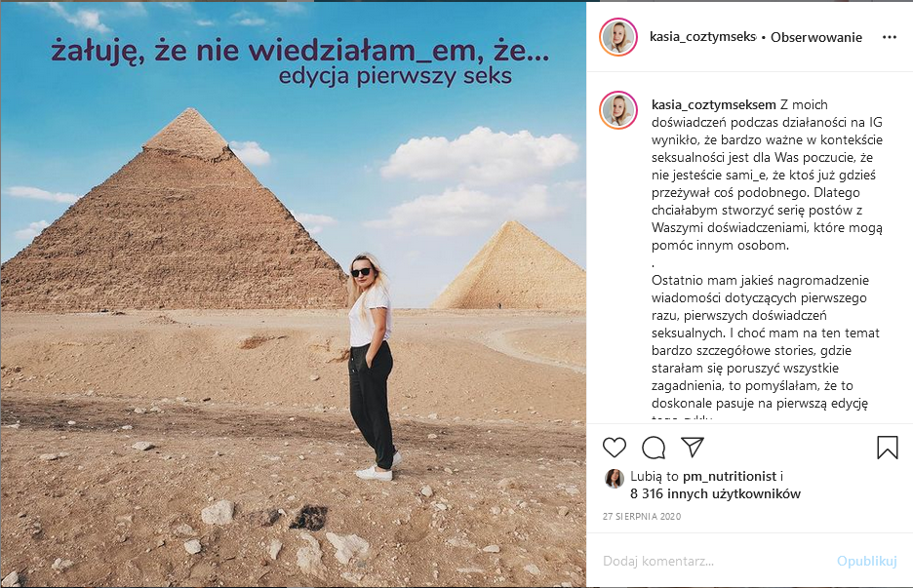Open the small avatar of pm_nutritionist liker

[614, 479]
